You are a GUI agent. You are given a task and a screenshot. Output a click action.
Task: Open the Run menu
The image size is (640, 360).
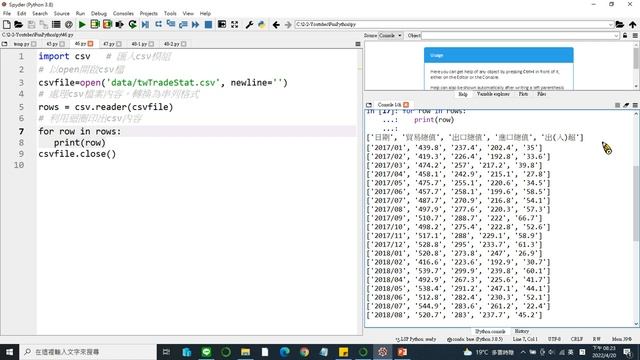[x=80, y=13]
